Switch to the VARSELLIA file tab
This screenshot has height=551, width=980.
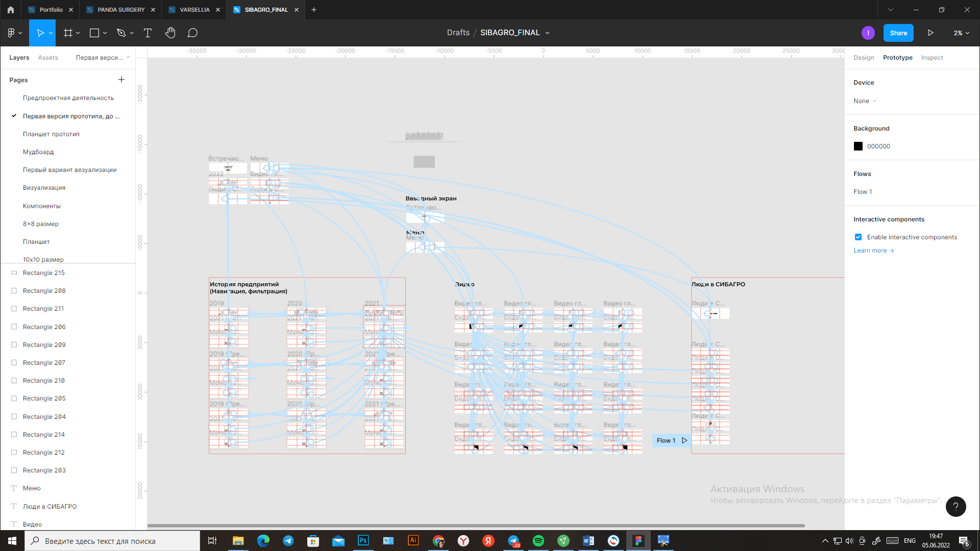click(194, 10)
